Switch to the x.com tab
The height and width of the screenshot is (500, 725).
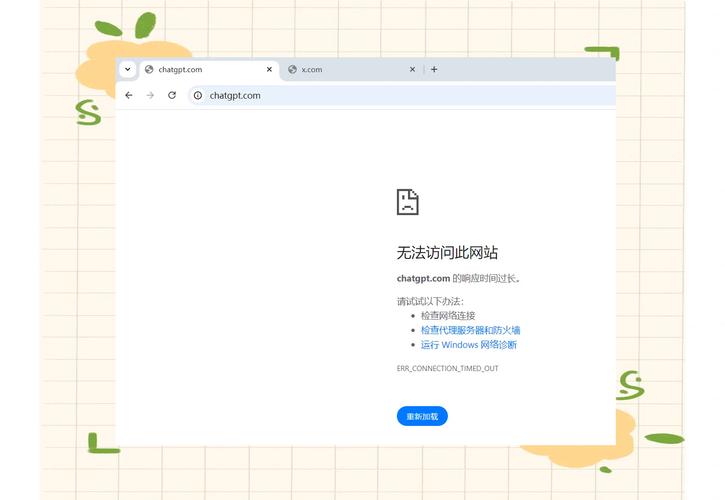click(351, 69)
